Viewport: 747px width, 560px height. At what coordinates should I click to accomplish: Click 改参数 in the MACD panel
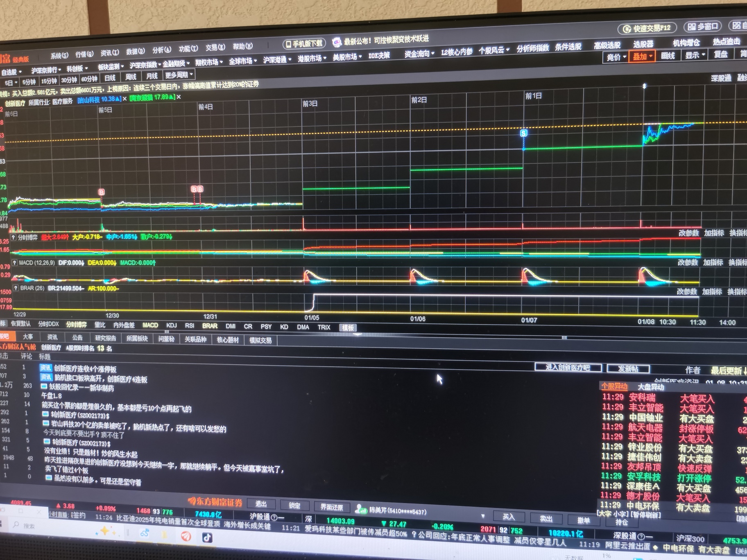(688, 262)
